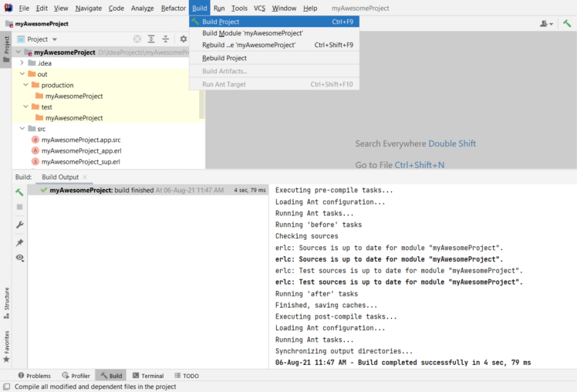The image size is (577, 392).
Task: Click Expand All in the Project panel header
Action: click(151, 39)
